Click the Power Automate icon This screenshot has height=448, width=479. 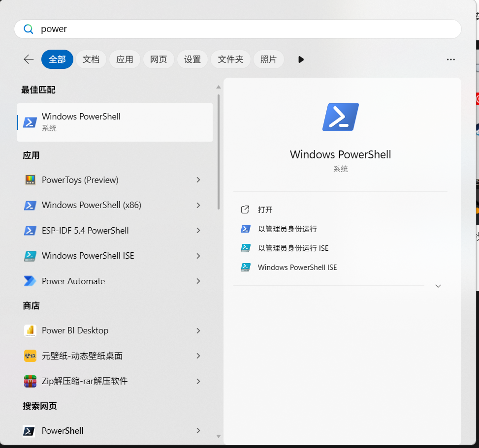30,281
